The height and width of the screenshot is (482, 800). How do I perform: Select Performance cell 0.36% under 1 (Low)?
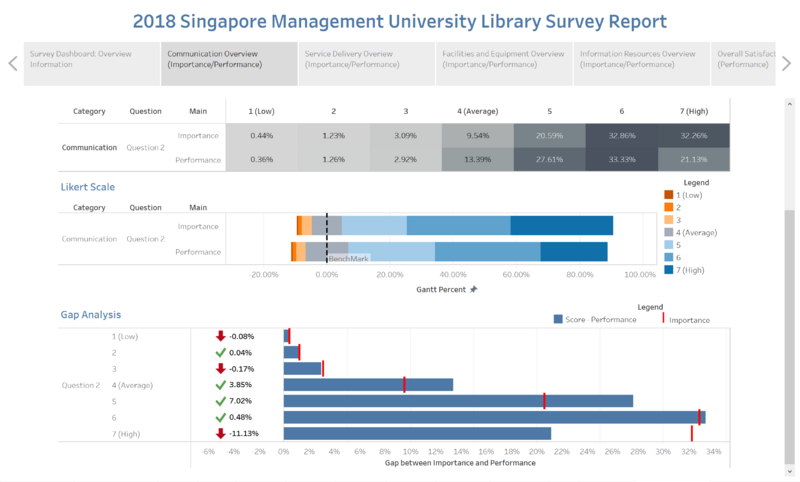click(x=262, y=159)
